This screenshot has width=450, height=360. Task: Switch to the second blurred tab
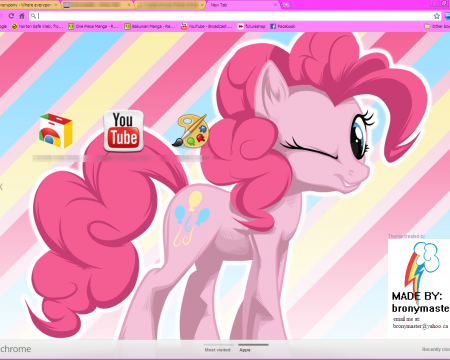pyautogui.click(x=98, y=5)
